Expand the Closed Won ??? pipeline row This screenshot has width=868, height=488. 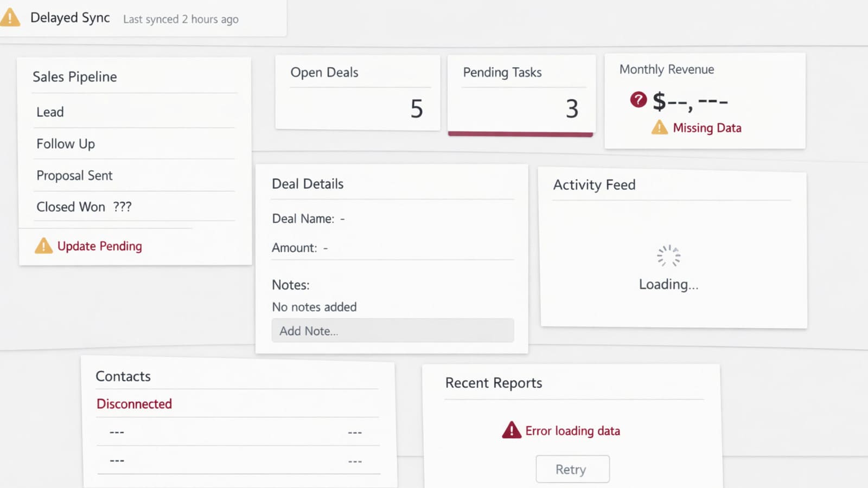85,207
